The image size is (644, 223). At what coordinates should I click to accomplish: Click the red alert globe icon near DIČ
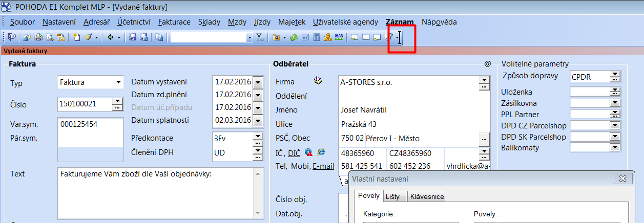pyautogui.click(x=308, y=152)
